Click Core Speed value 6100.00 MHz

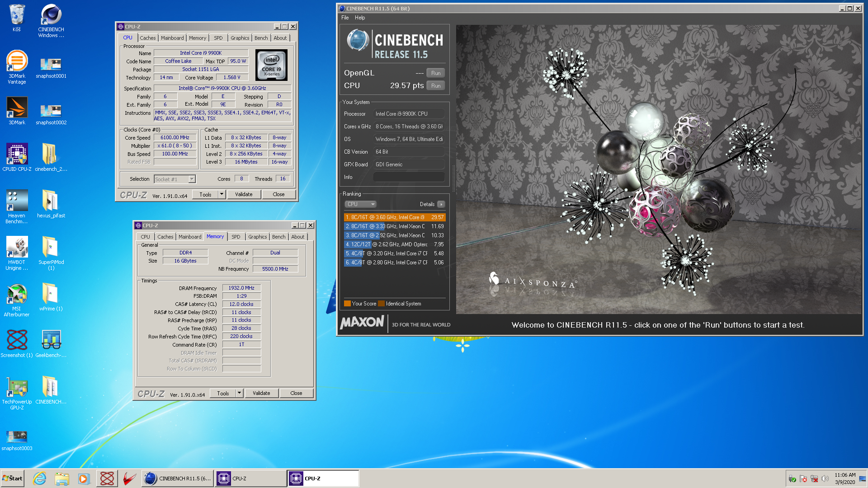[175, 137]
